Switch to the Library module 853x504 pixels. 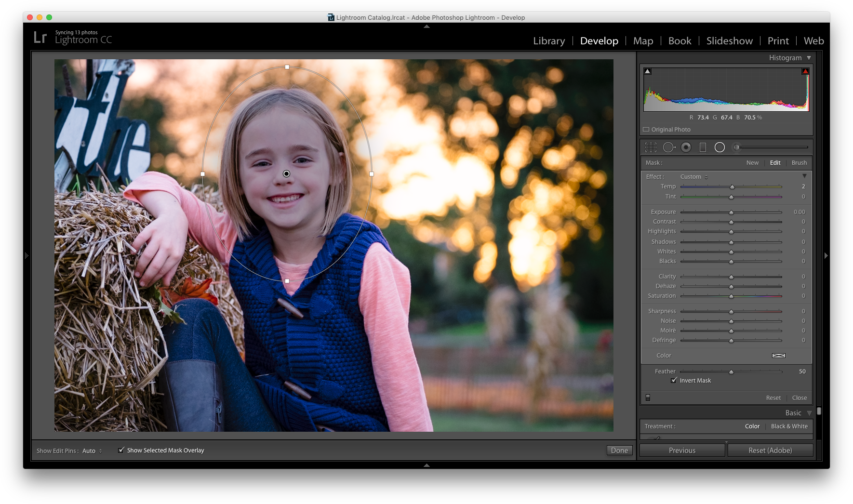click(x=548, y=41)
